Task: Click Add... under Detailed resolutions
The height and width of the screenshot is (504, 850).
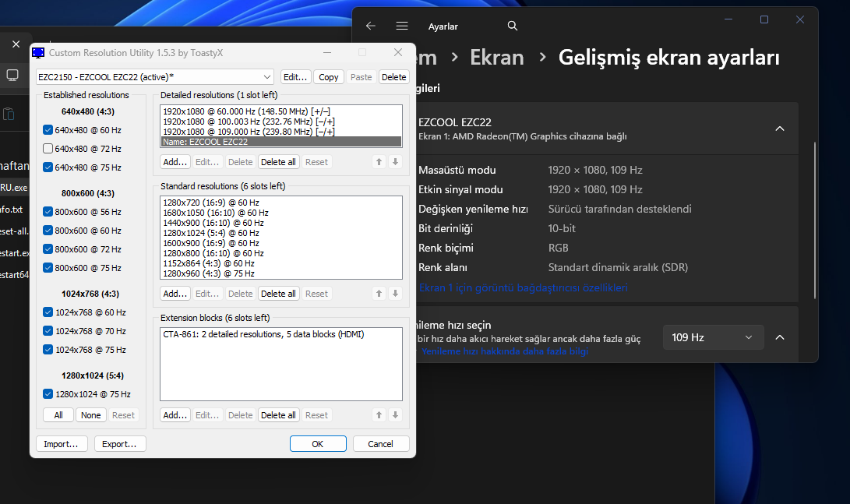Action: 175,162
